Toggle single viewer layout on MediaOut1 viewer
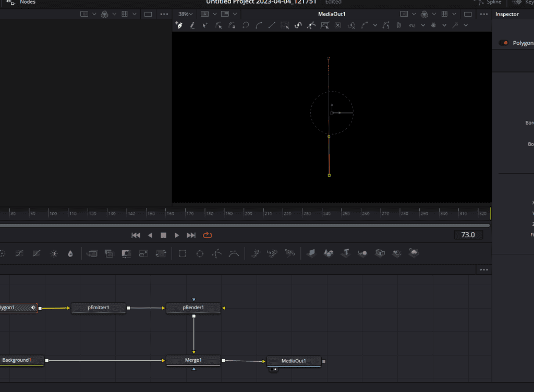This screenshot has height=392, width=534. pos(468,14)
